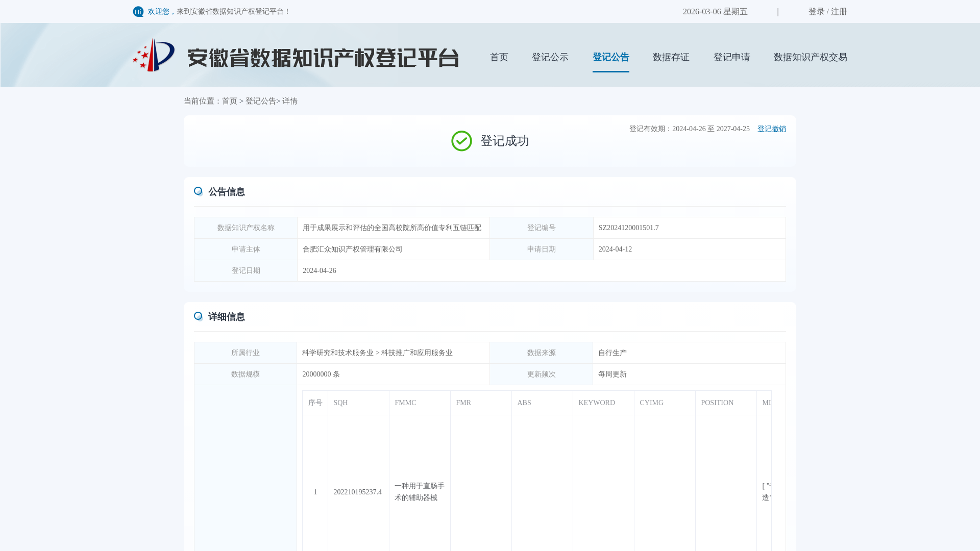Open the 登记申请 navigation item
This screenshot has width=980, height=551.
click(731, 57)
